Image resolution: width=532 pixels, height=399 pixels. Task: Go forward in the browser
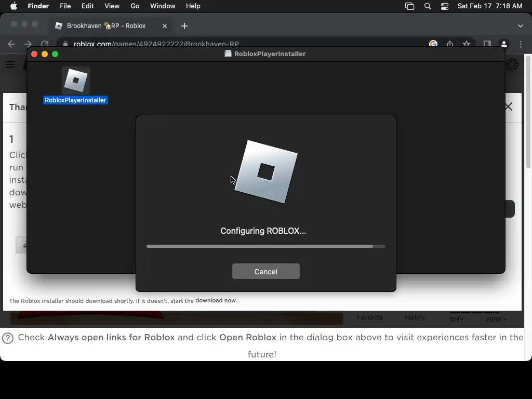28,44
